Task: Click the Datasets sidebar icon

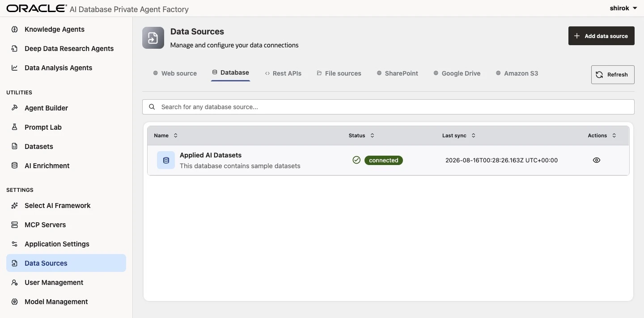Action: (x=14, y=147)
